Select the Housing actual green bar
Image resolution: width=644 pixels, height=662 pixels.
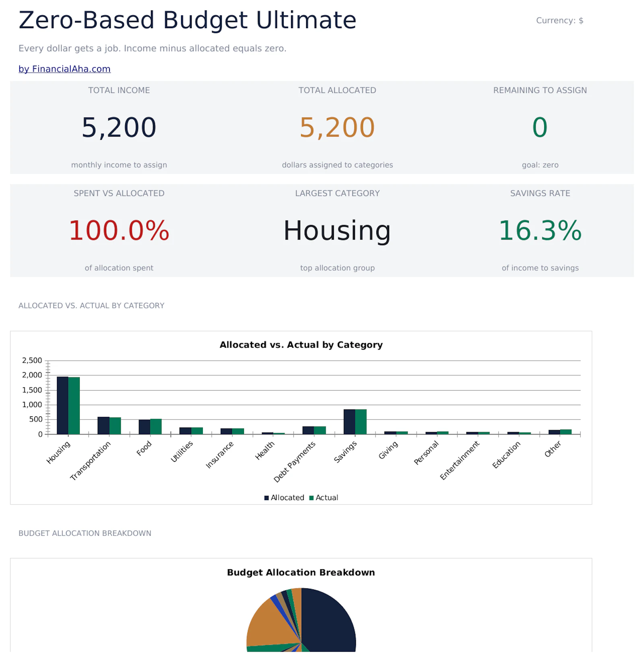click(74, 406)
